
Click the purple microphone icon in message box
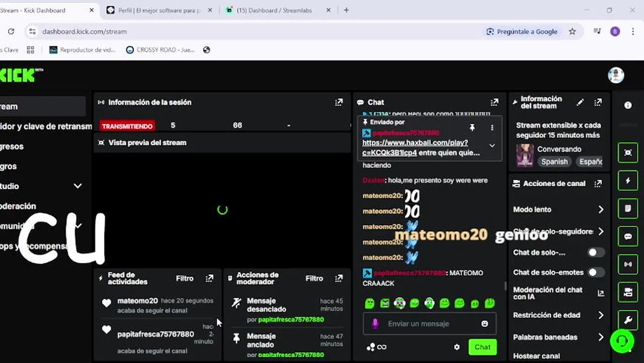[x=375, y=324]
